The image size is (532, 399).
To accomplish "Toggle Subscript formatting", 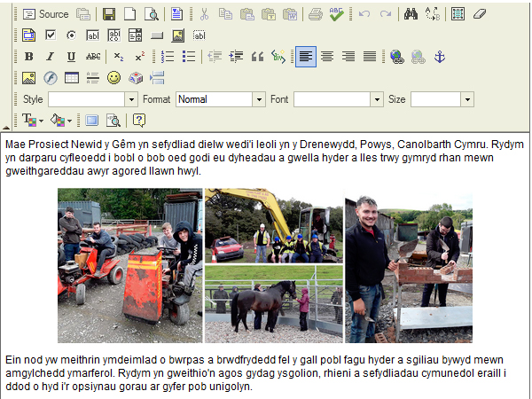I will click(119, 57).
